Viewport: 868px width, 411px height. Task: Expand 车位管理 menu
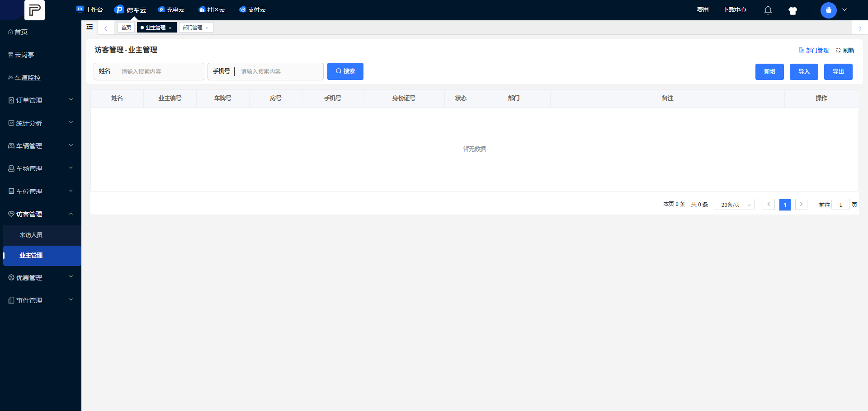click(x=41, y=191)
